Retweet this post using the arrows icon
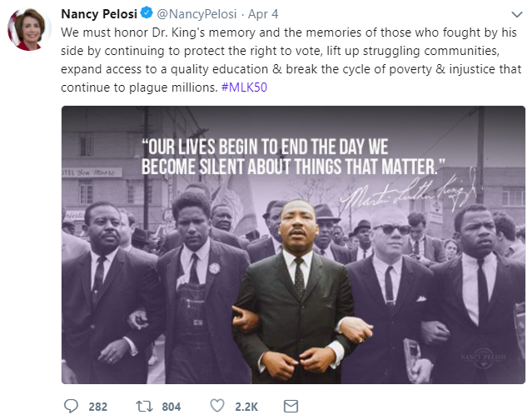 tap(146, 406)
